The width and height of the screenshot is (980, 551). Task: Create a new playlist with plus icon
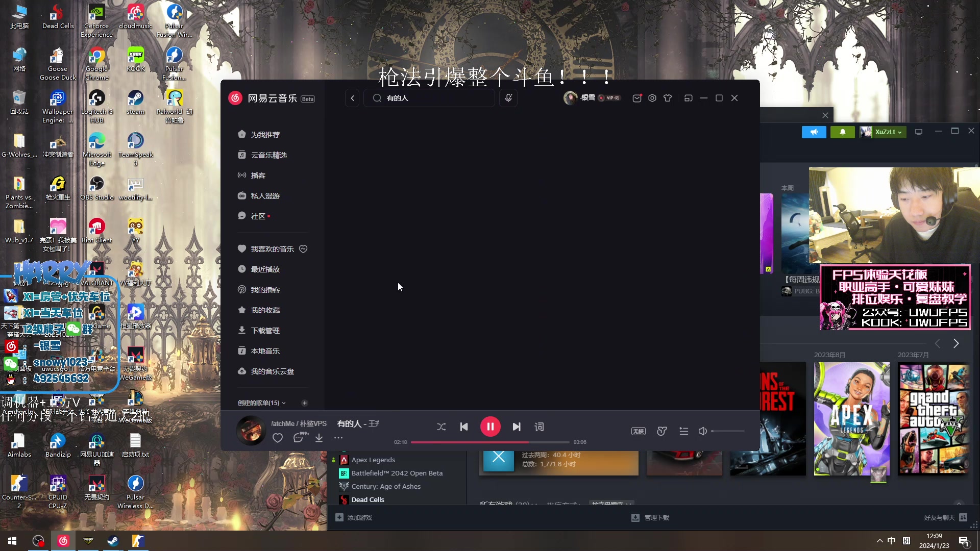click(305, 403)
